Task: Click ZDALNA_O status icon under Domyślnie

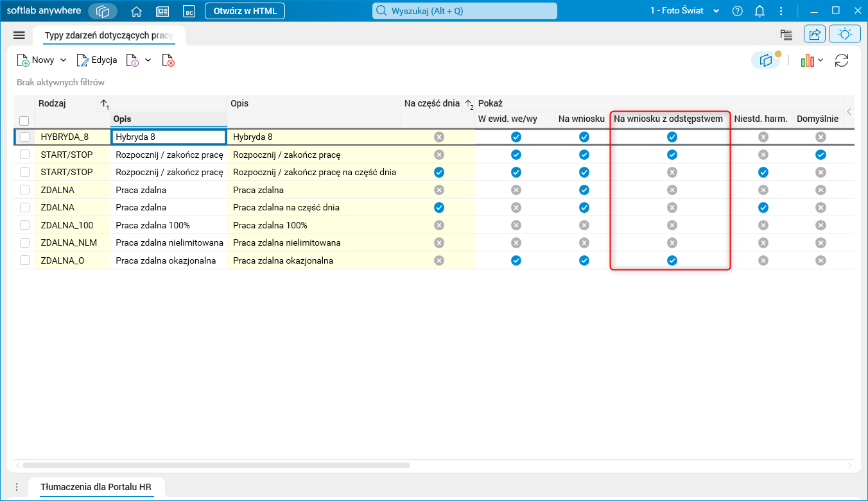Action: (820, 260)
